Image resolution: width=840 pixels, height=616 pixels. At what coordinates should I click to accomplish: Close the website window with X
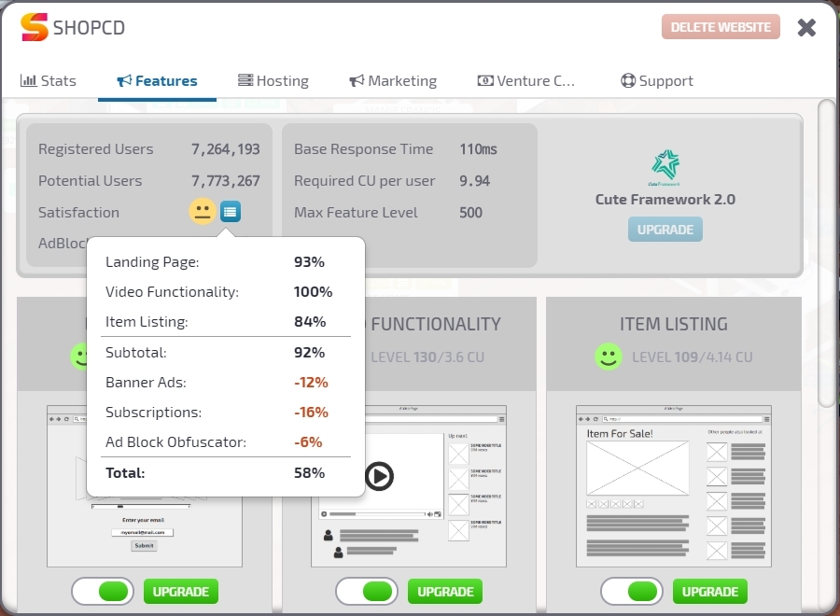[806, 27]
